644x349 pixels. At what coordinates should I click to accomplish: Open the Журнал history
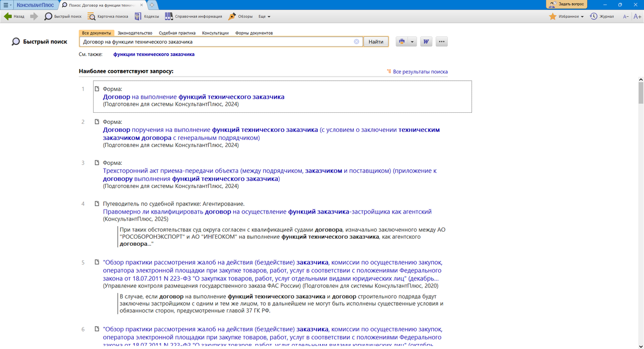pyautogui.click(x=602, y=17)
